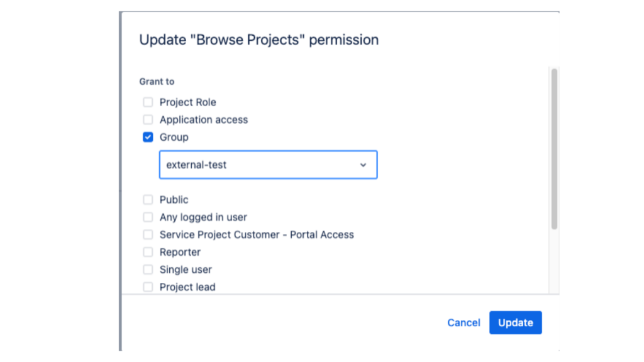Uncheck the Group checkbox
The width and height of the screenshot is (644, 362).
click(x=148, y=137)
